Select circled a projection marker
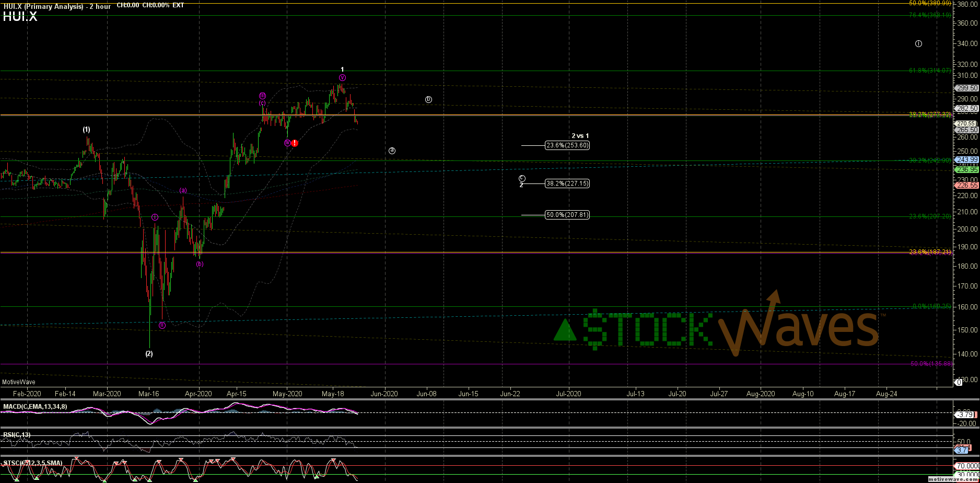This screenshot has width=980, height=483. point(392,151)
